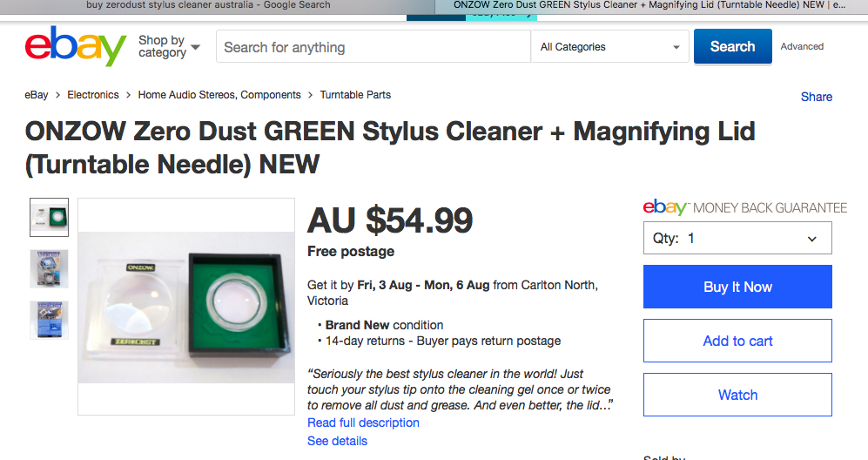Select the first product thumbnail
Viewport: 868px width, 460px height.
point(50,217)
